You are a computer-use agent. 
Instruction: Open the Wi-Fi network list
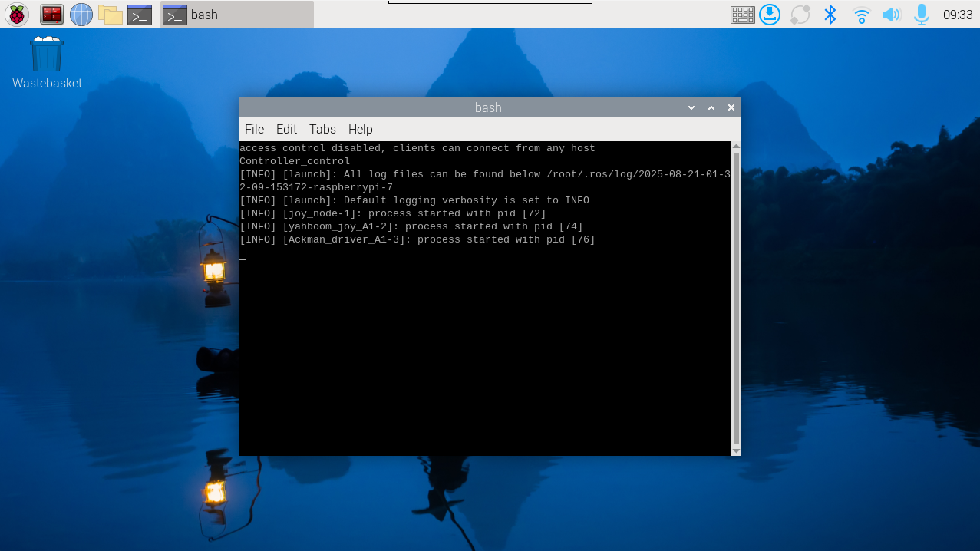point(861,15)
